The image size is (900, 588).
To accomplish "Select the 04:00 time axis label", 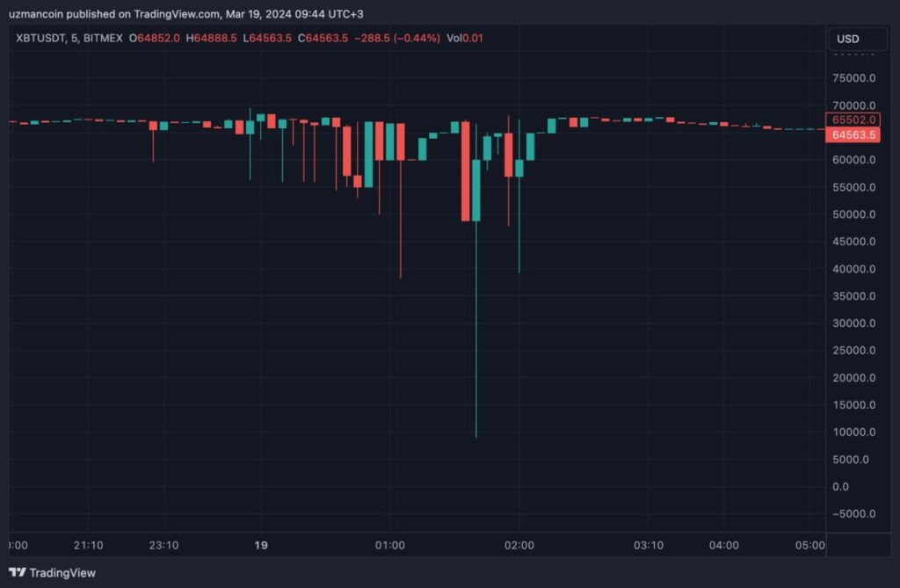I will click(724, 545).
